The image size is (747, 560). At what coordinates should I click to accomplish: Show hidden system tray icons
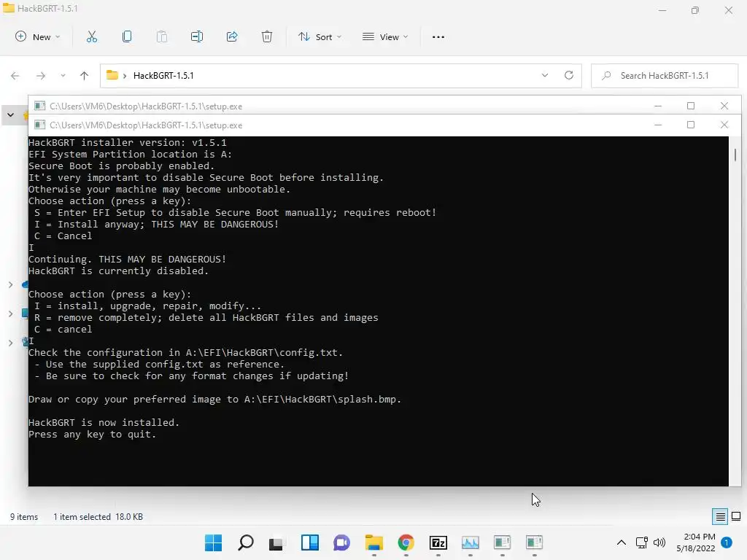[622, 542]
